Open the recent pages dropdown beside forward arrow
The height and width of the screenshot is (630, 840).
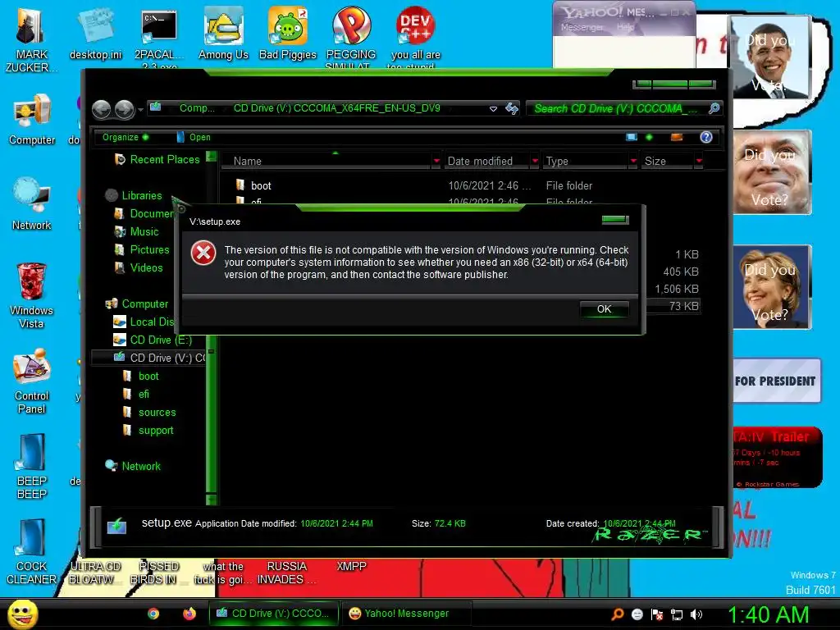tap(140, 110)
